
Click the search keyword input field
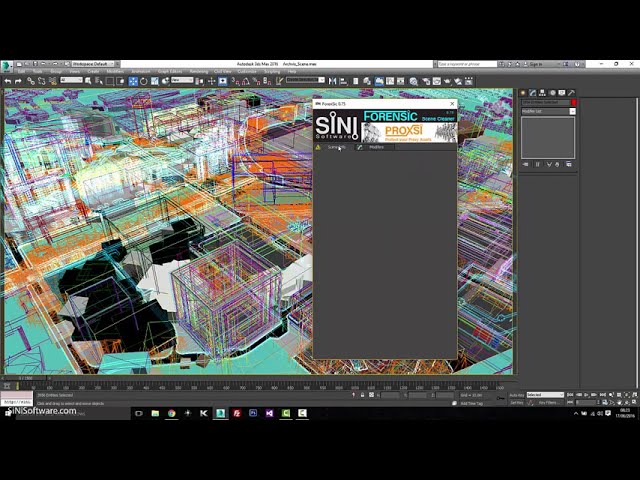point(467,64)
